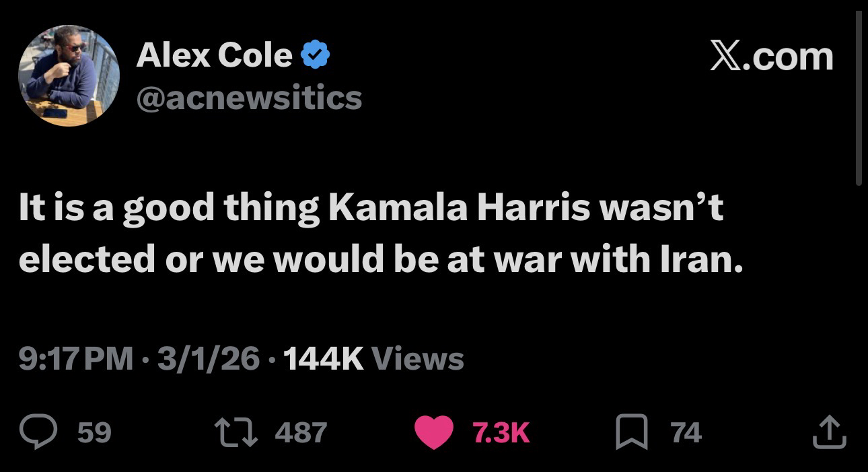Click the vertical scrollbar on the right edge
This screenshot has width=868, height=472.
pos(859,101)
